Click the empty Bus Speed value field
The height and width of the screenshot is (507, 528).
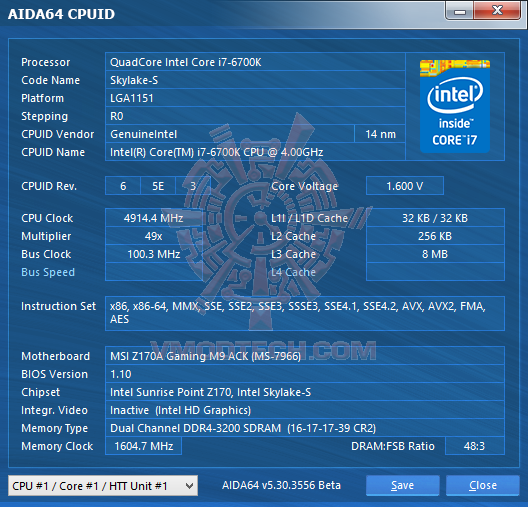(x=154, y=272)
